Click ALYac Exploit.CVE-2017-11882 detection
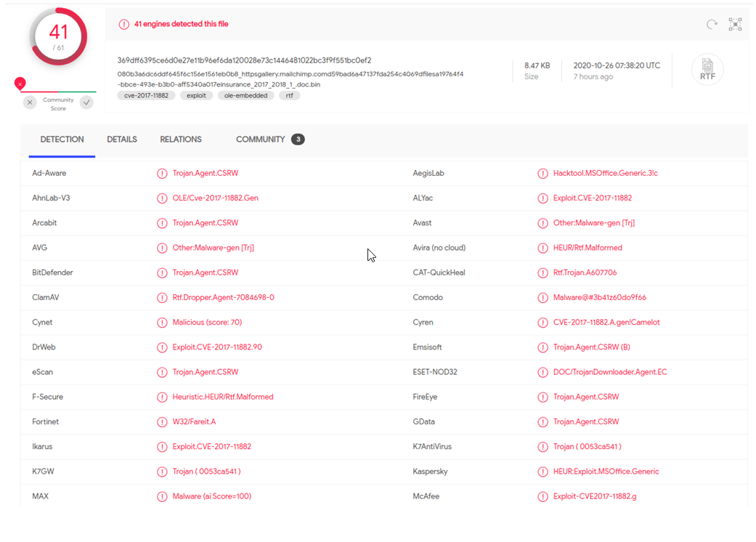The height and width of the screenshot is (542, 756). [x=593, y=198]
